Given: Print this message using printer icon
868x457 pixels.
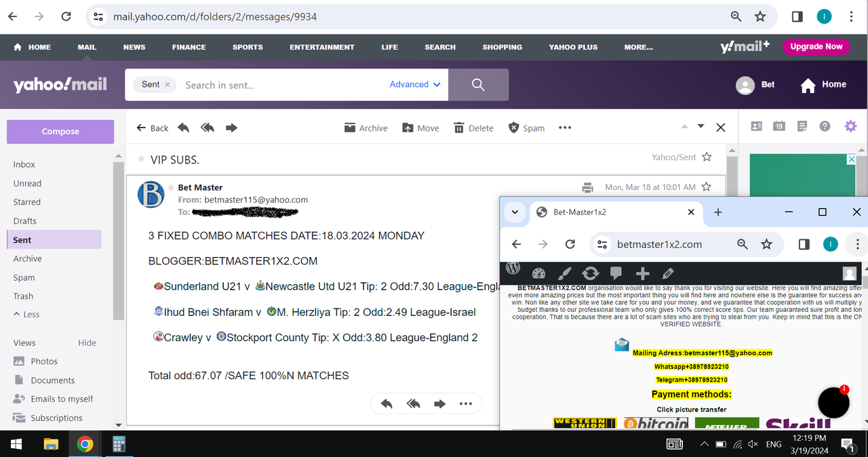Looking at the screenshot, I should tap(588, 187).
